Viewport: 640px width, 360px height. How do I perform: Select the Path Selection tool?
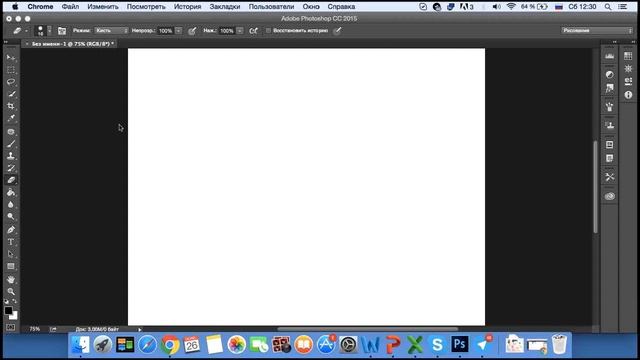[11, 254]
